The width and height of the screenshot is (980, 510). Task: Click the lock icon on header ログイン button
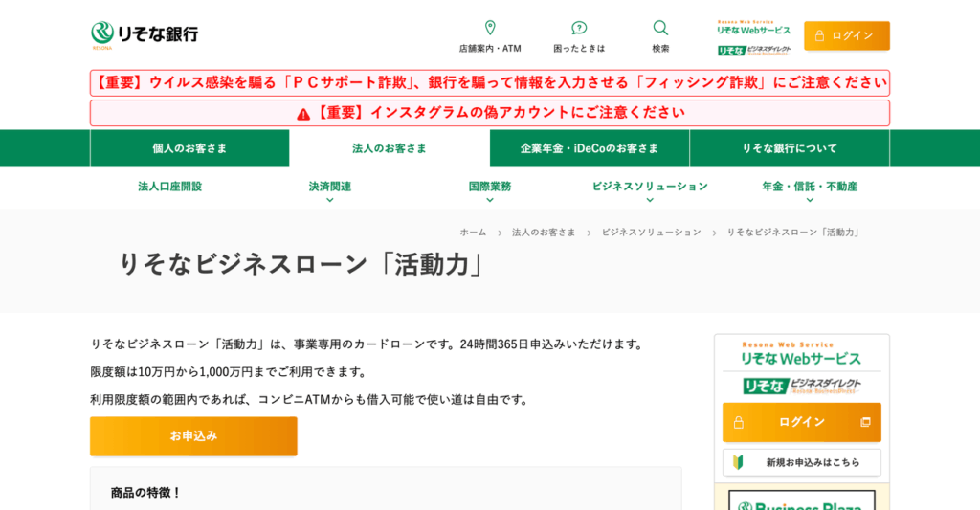click(x=819, y=35)
